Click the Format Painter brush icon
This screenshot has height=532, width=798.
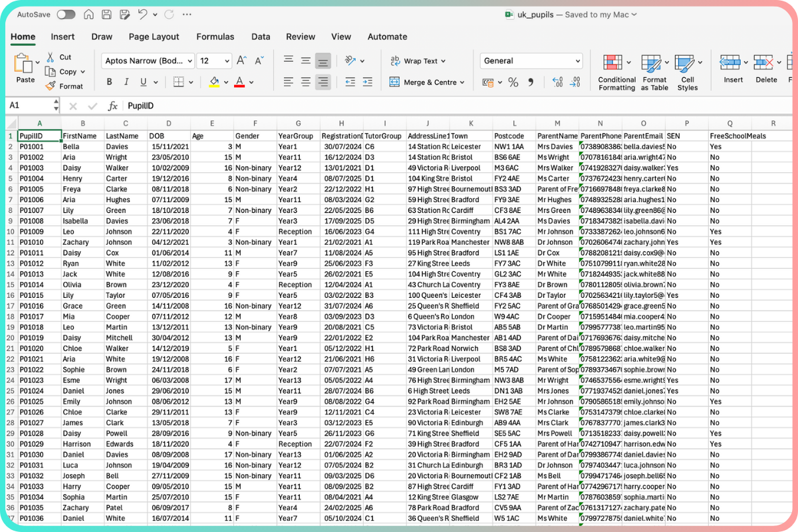(x=51, y=86)
